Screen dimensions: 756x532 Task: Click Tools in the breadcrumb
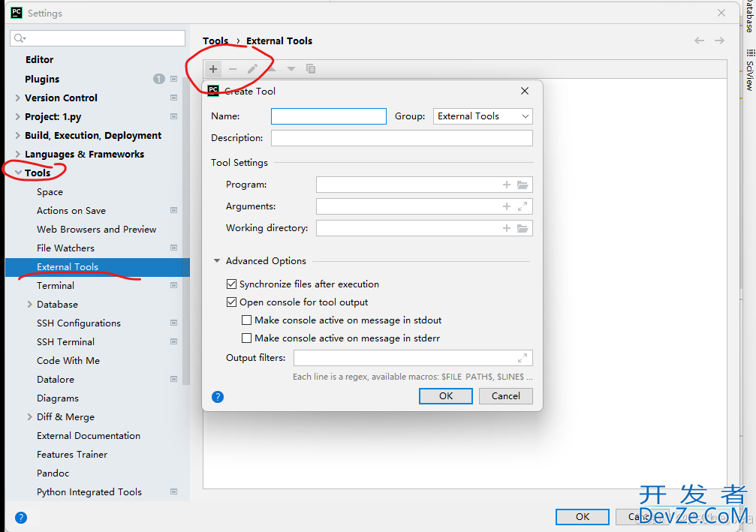(x=215, y=41)
